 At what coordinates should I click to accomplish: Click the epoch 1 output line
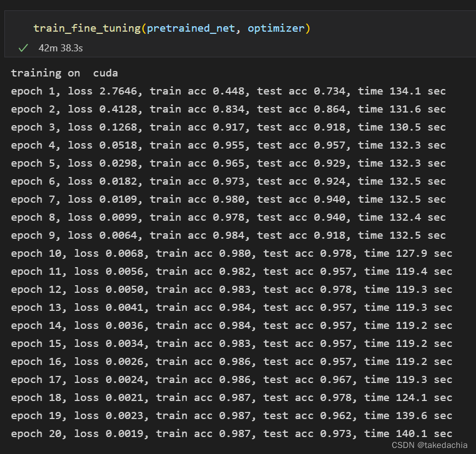[x=228, y=91]
